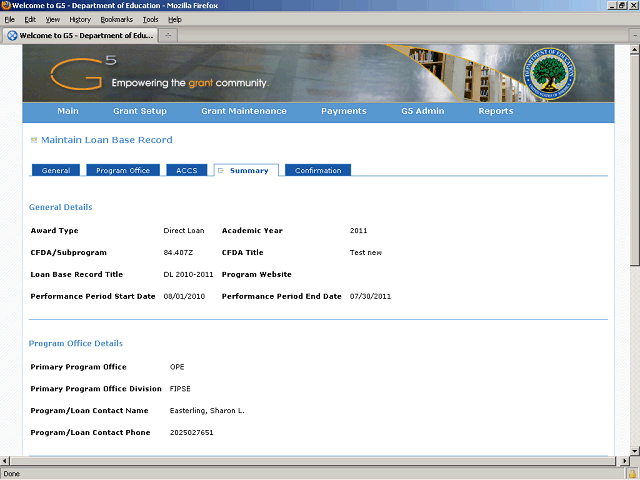Open the History menu
Image resolution: width=640 pixels, height=480 pixels.
tap(80, 20)
